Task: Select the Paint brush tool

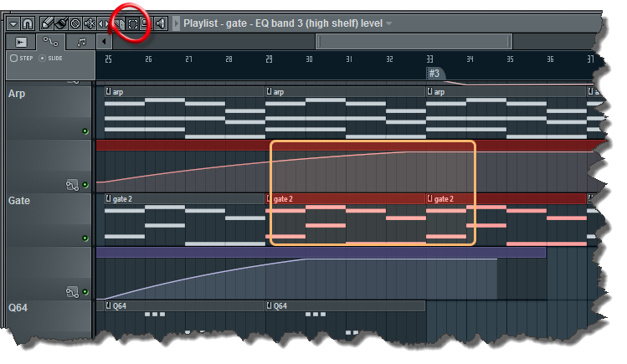Action: (x=62, y=23)
